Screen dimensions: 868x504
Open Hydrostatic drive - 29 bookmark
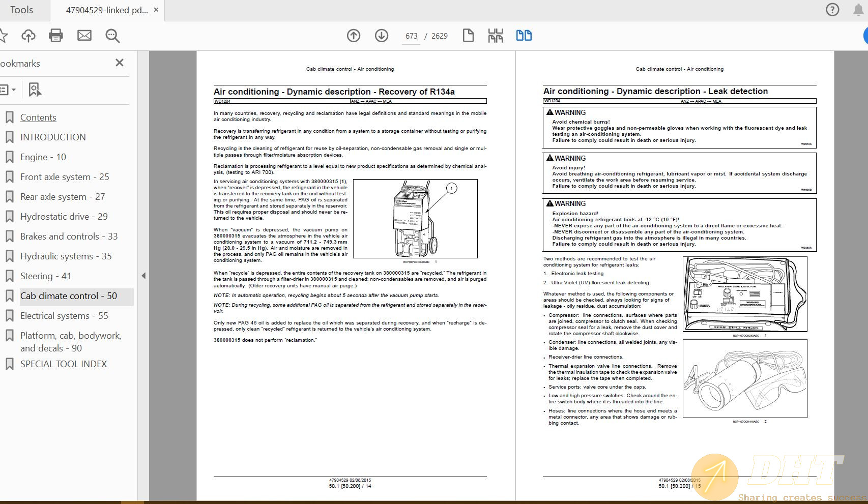point(64,217)
